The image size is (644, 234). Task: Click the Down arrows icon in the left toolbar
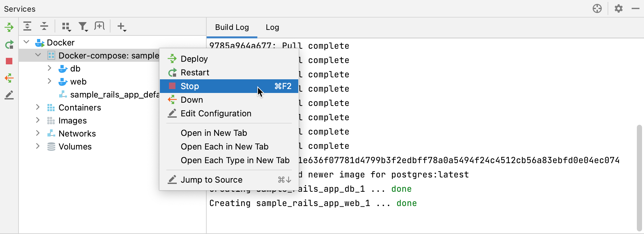click(9, 78)
